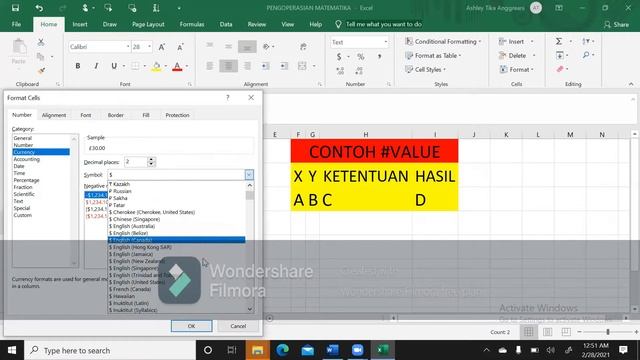The width and height of the screenshot is (640, 360).
Task: Choose $ English (Australia) symbol
Action: coord(176,226)
